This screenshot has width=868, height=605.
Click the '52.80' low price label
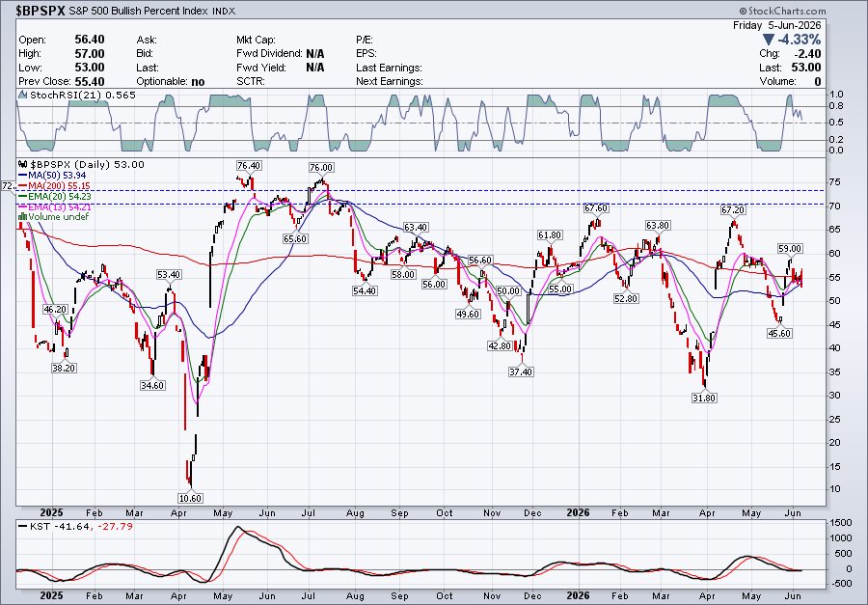(x=626, y=298)
